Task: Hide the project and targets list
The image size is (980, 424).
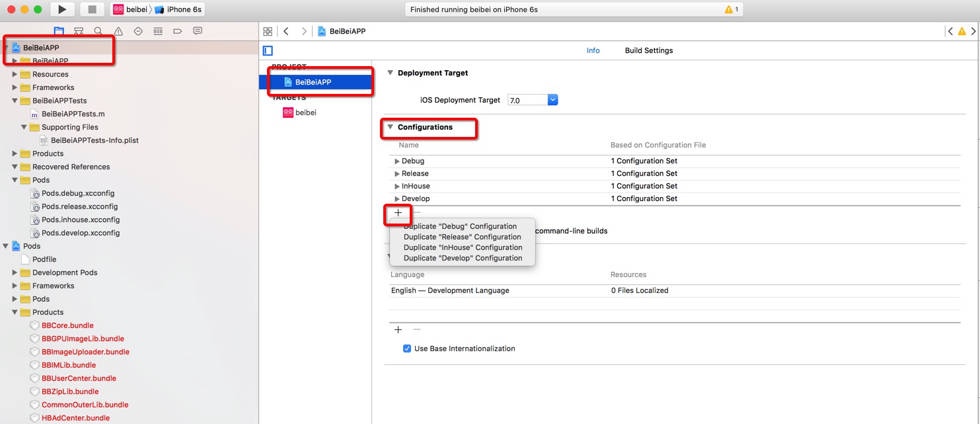Action: (268, 50)
